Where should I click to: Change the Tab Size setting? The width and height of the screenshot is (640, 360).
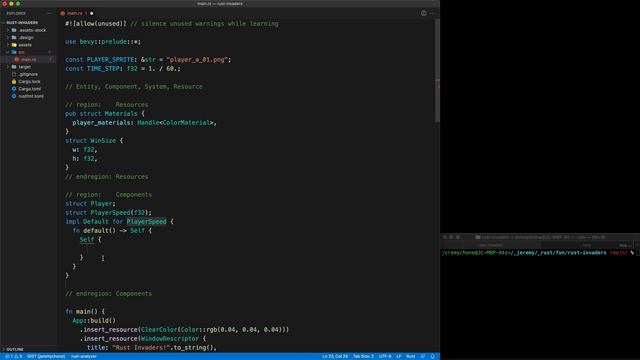[x=363, y=356]
